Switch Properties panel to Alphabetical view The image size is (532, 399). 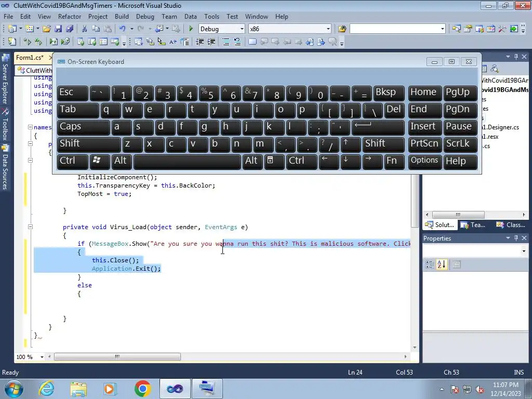click(x=442, y=264)
